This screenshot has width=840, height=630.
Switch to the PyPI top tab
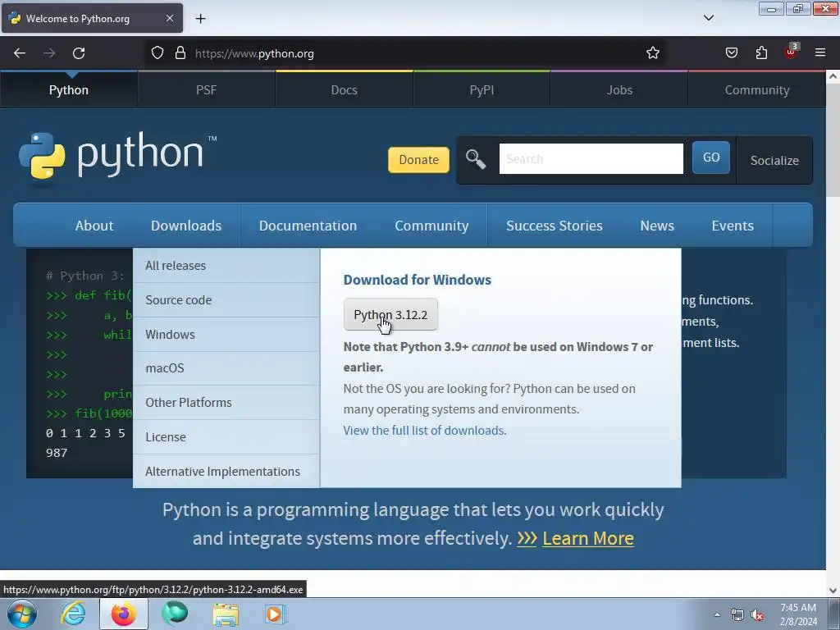tap(482, 90)
